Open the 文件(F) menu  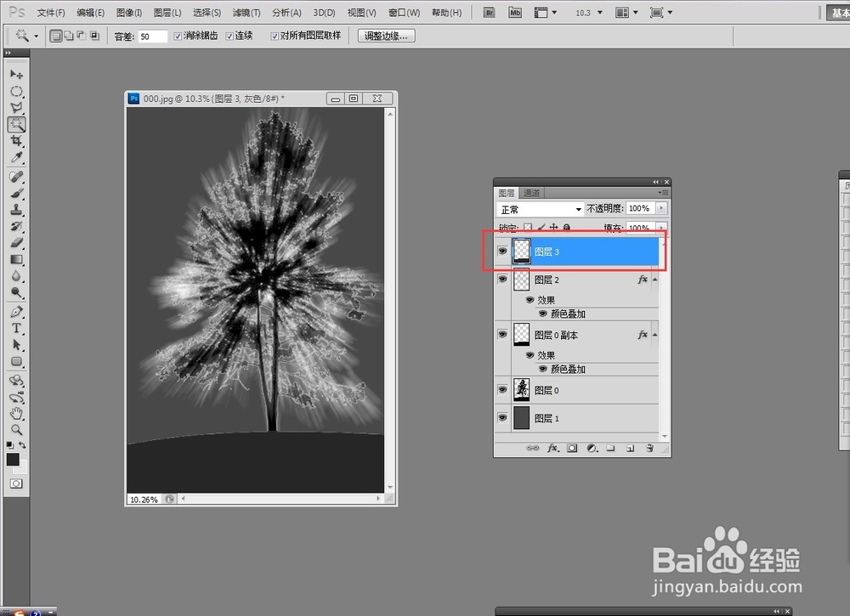coord(51,13)
